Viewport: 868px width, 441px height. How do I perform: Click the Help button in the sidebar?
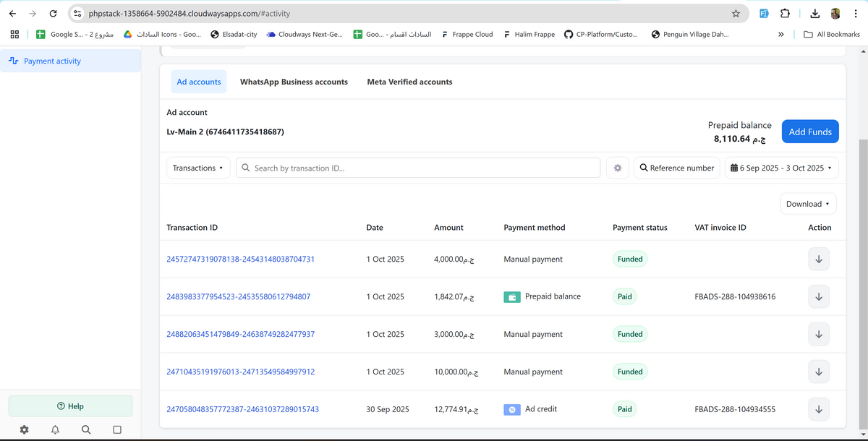70,406
